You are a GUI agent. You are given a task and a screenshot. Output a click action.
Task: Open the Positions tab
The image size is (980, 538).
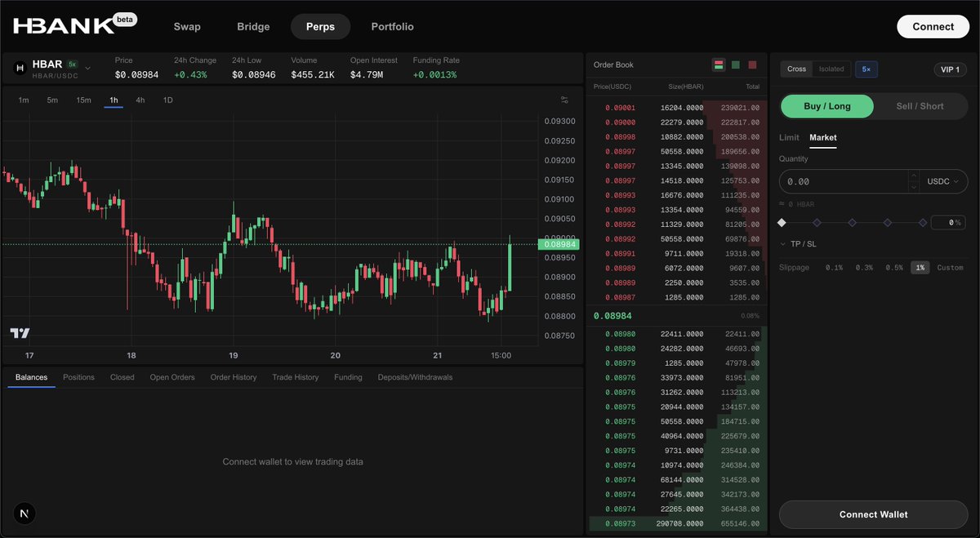tap(78, 377)
